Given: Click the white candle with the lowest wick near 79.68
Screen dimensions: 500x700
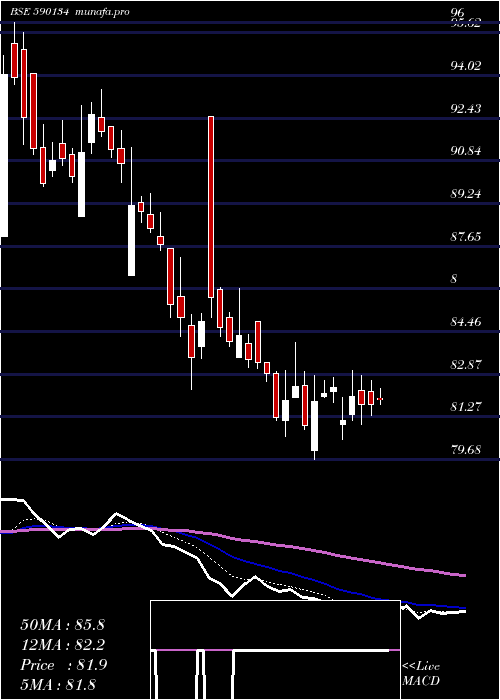Looking at the screenshot, I should click(315, 425).
